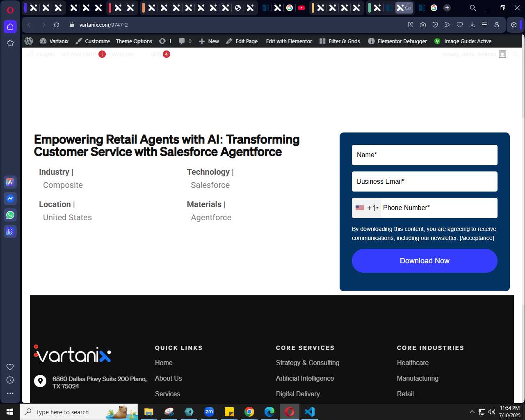525x420 pixels.
Task: Open the profile account icon
Action: coord(497,25)
